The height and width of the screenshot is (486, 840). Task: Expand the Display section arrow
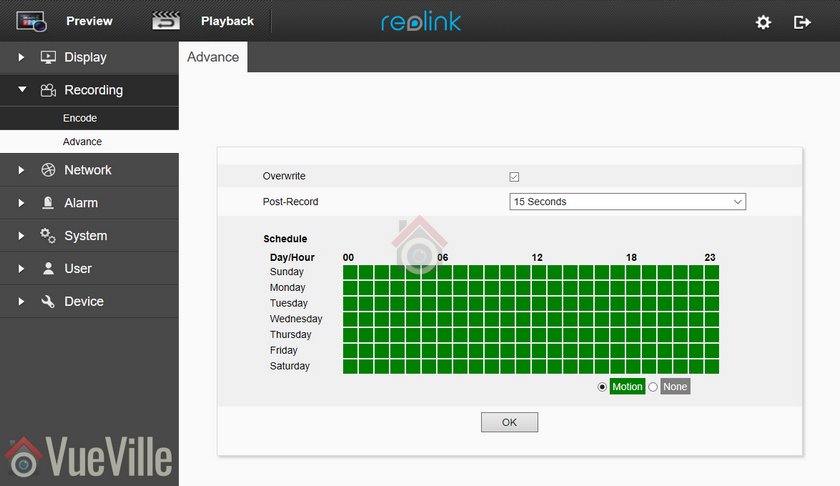pos(21,57)
